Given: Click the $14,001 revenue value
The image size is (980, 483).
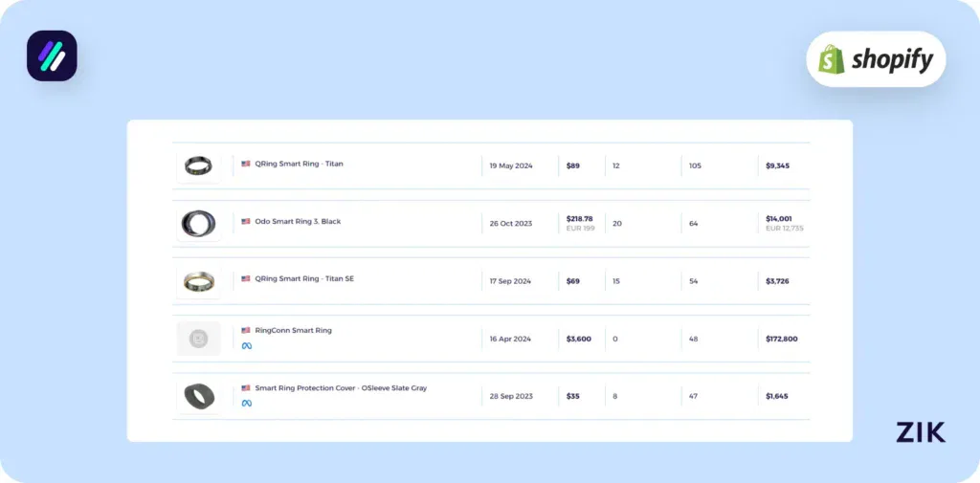Looking at the screenshot, I should pos(779,219).
